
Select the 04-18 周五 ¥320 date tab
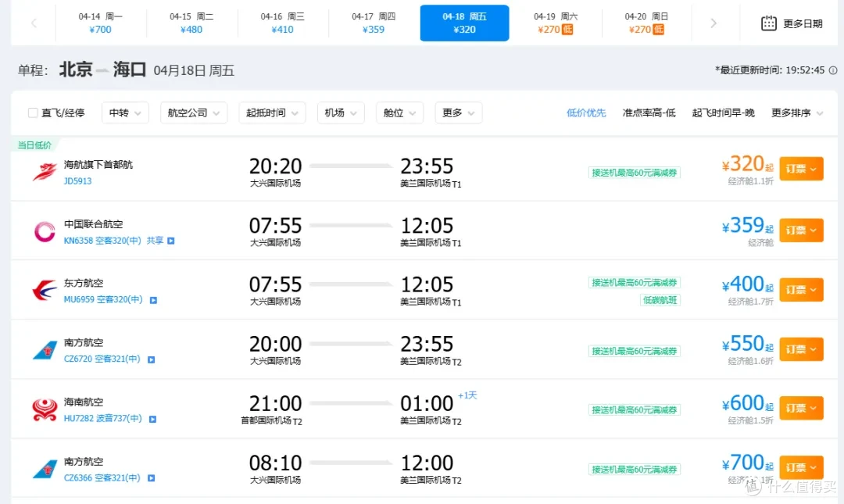click(464, 23)
